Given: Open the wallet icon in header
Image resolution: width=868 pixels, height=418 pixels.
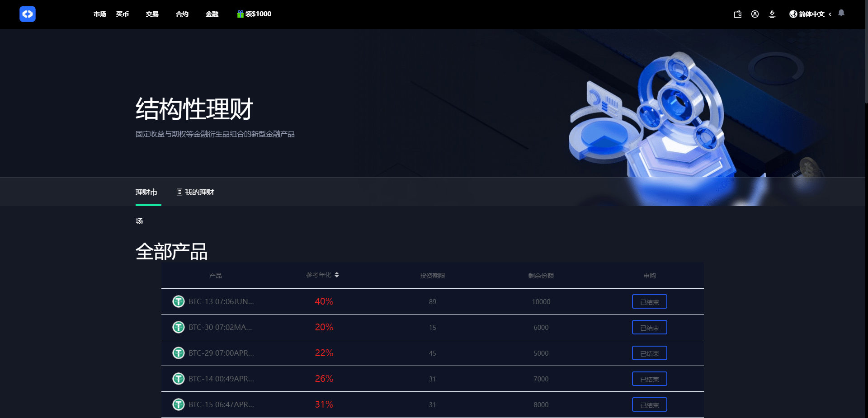Looking at the screenshot, I should point(738,14).
